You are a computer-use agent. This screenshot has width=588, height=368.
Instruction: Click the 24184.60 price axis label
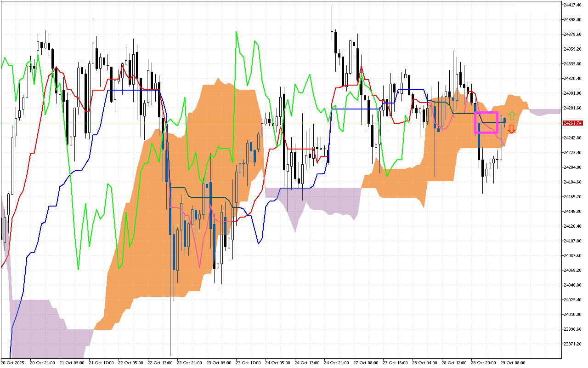point(574,182)
